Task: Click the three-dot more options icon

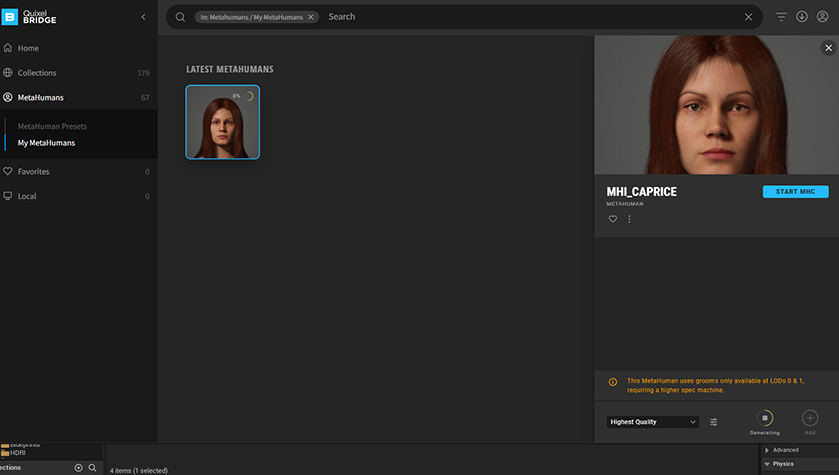Action: tap(629, 219)
